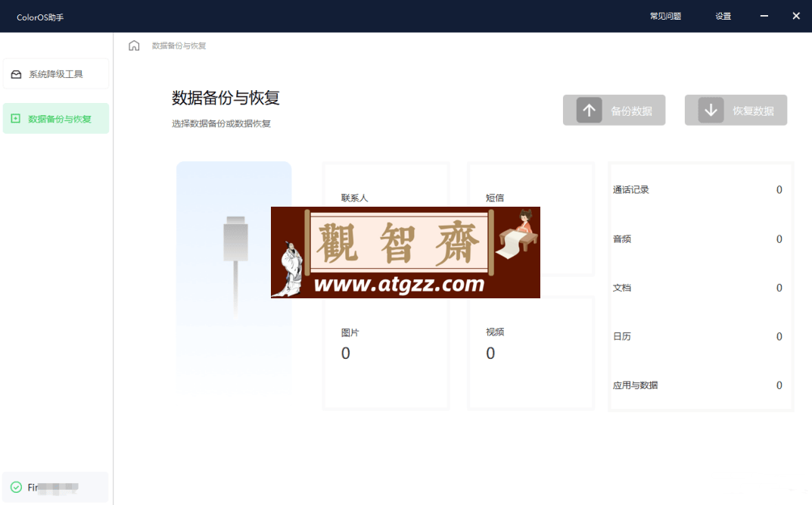Click the down arrow restore icon
This screenshot has width=812, height=505.
tap(711, 110)
